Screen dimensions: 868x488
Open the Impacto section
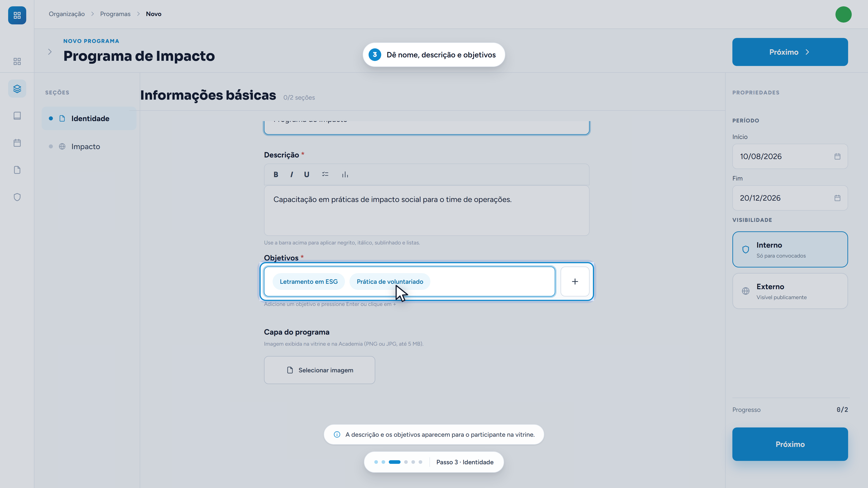click(89, 146)
